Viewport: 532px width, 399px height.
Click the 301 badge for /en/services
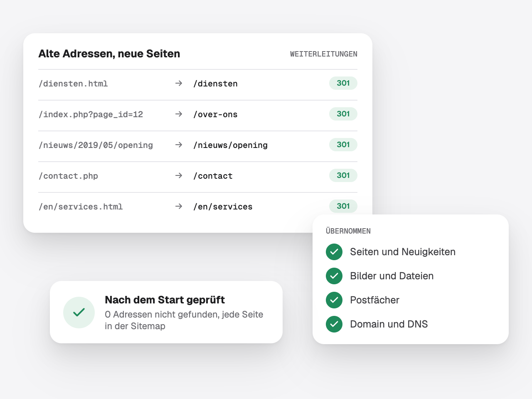(x=343, y=206)
